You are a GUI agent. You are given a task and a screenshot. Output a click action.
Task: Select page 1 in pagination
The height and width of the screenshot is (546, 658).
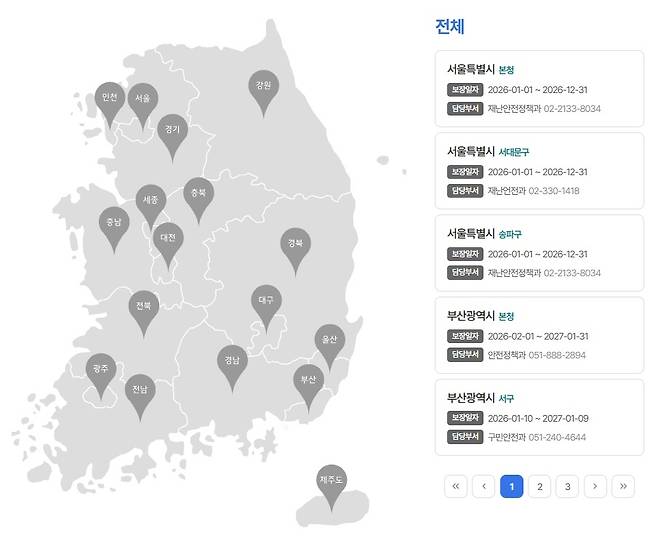[512, 486]
